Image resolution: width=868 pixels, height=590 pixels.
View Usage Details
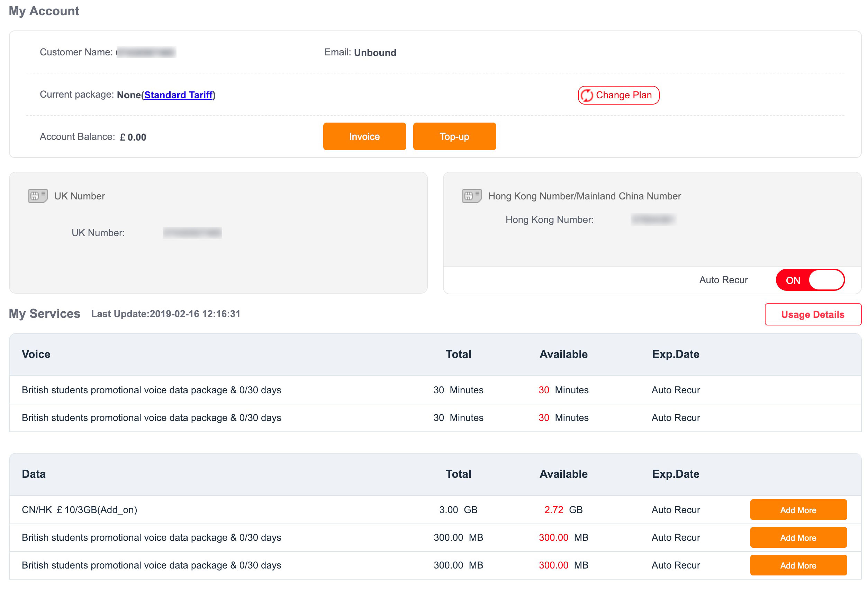pos(812,314)
